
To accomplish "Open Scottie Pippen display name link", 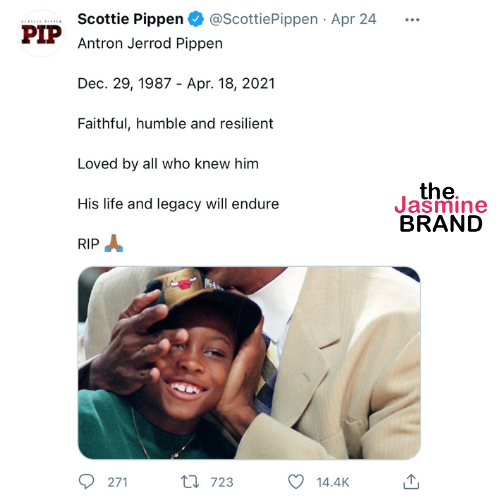I will [x=130, y=19].
